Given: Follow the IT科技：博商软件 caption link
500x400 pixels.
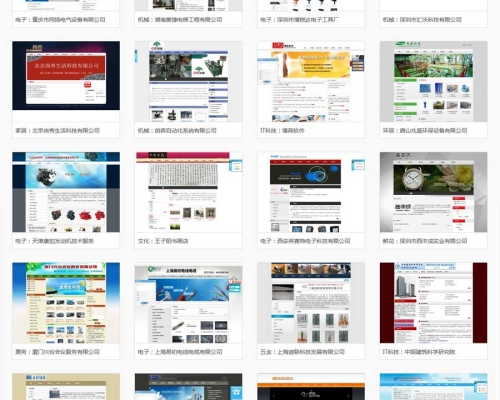Looking at the screenshot, I should [282, 130].
